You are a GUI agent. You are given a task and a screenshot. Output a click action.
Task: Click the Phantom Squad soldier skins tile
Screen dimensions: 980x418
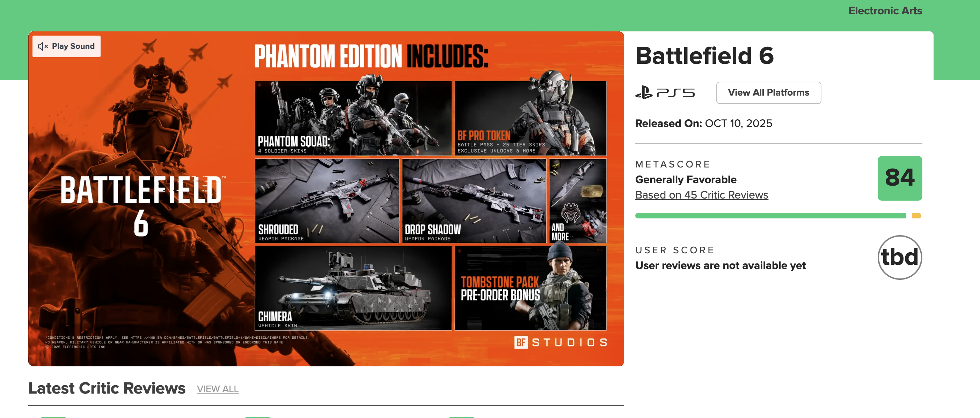click(x=353, y=118)
